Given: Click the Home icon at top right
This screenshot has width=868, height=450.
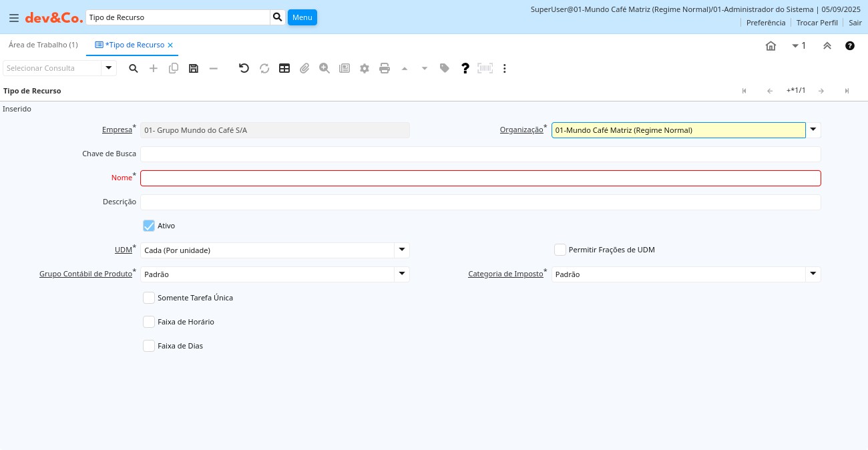Looking at the screenshot, I should tap(771, 45).
